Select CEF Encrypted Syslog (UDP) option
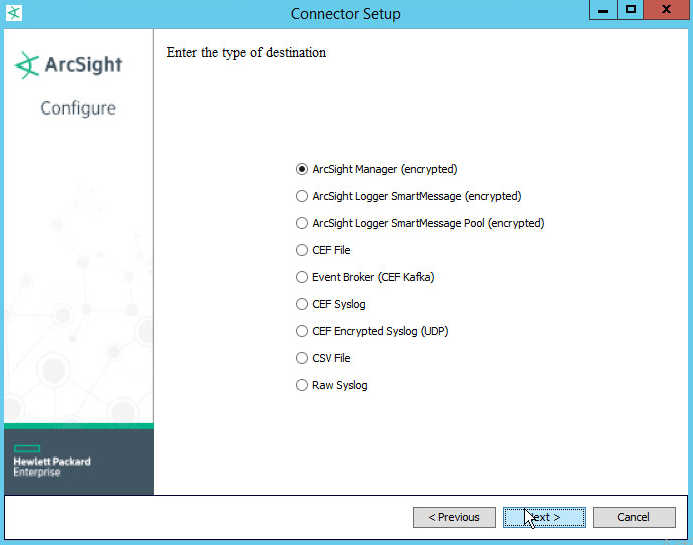The image size is (693, 545). click(302, 331)
